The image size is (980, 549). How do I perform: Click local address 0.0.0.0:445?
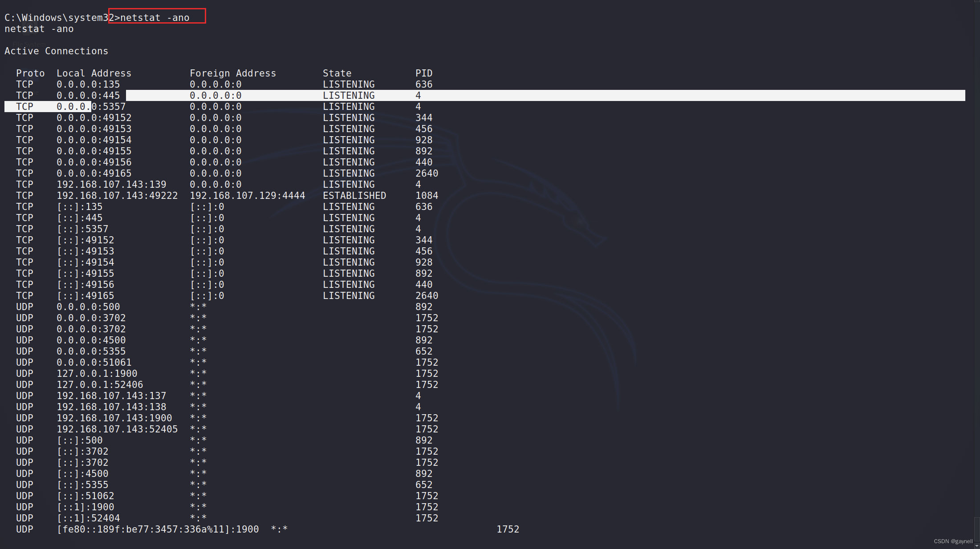point(88,96)
